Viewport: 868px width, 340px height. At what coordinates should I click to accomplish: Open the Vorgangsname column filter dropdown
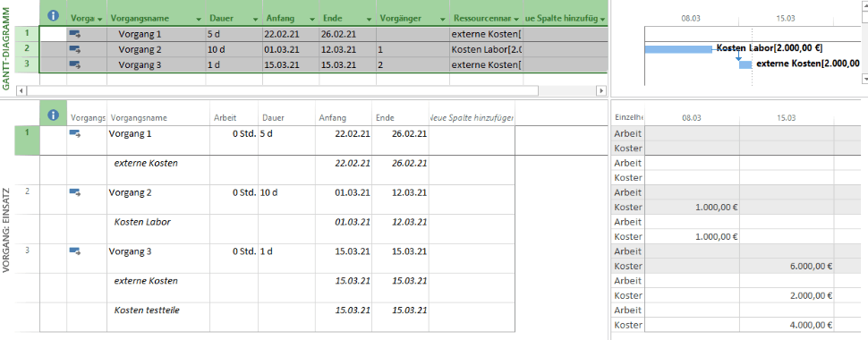[x=199, y=19]
